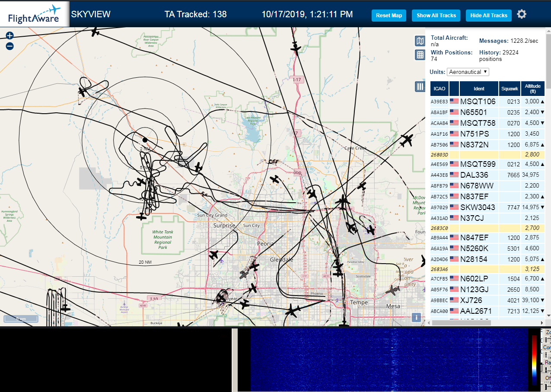This screenshot has height=392, width=551.
Task: Zoom out the map with minus button
Action: point(10,46)
